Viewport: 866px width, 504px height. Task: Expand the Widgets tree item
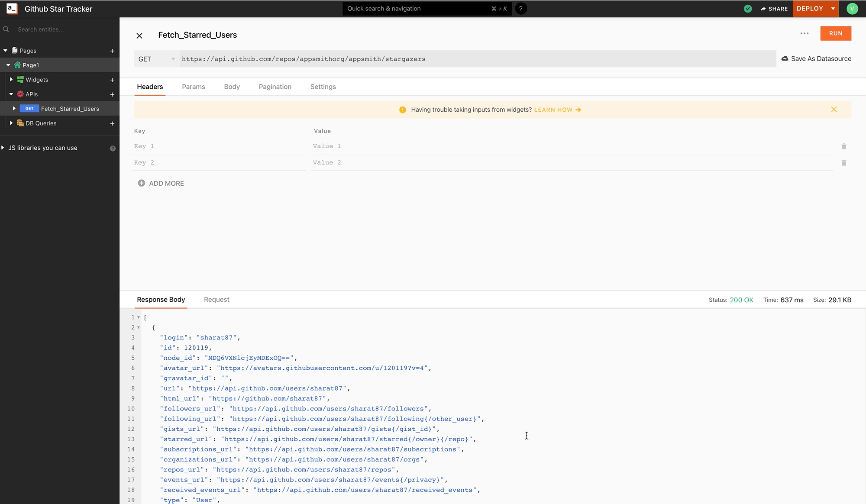(x=11, y=79)
